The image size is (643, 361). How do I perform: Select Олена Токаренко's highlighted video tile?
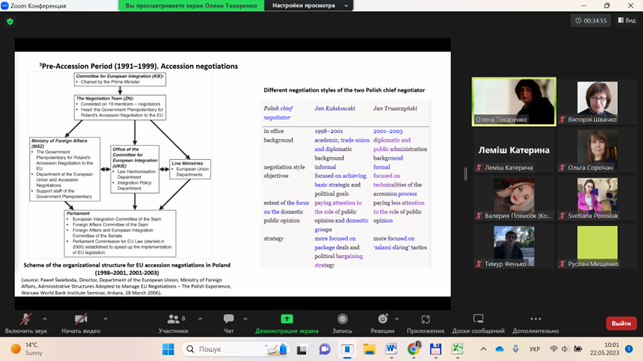pyautogui.click(x=514, y=101)
